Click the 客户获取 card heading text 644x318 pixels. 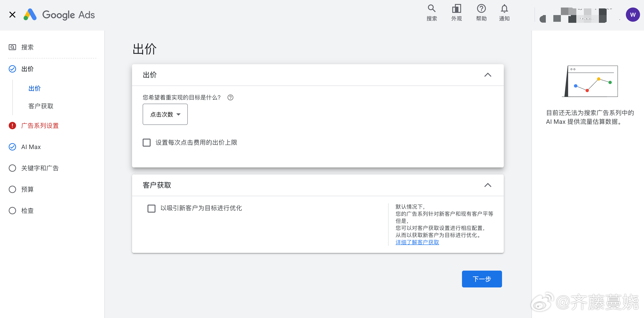(x=157, y=185)
